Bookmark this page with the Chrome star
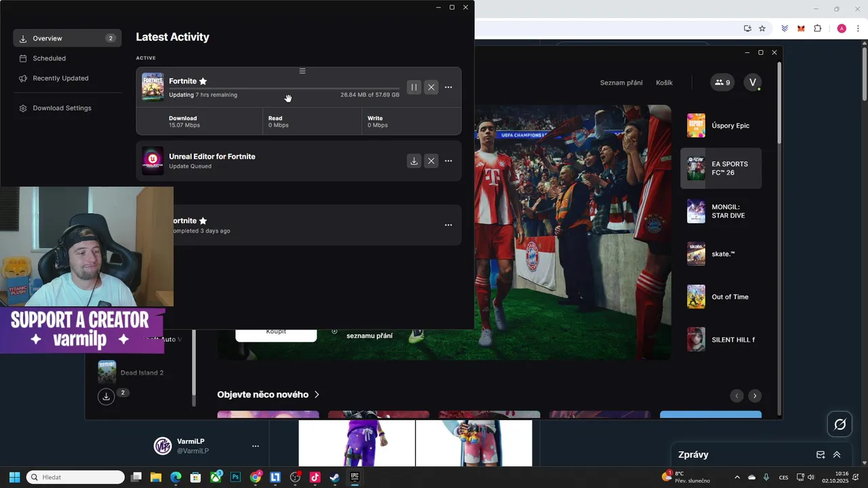The image size is (868, 488). [x=762, y=28]
